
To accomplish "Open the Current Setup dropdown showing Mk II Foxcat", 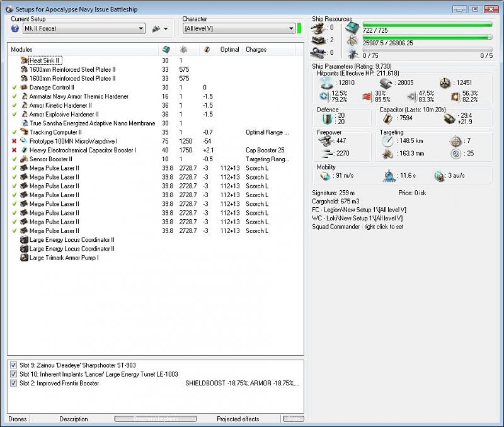I will click(84, 28).
